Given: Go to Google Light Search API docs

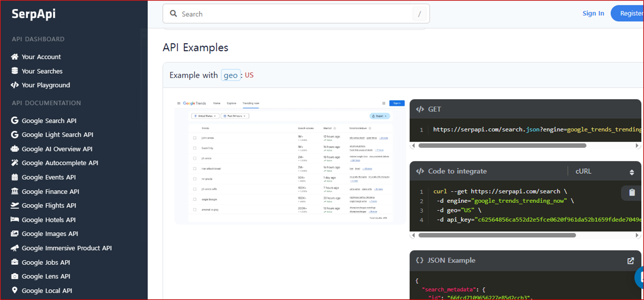Looking at the screenshot, I should click(x=57, y=135).
